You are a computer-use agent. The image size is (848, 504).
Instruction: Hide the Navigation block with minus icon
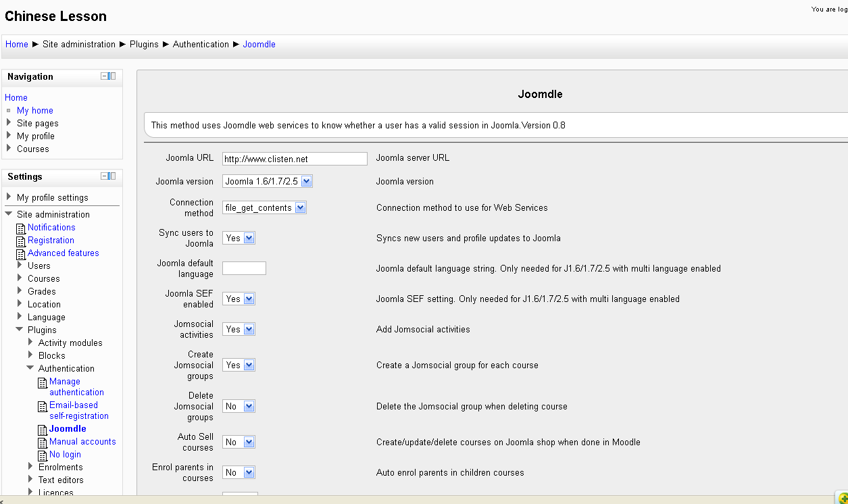tap(105, 76)
